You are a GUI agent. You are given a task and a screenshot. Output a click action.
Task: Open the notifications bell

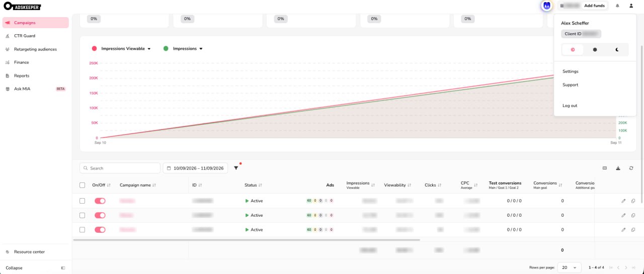(617, 6)
